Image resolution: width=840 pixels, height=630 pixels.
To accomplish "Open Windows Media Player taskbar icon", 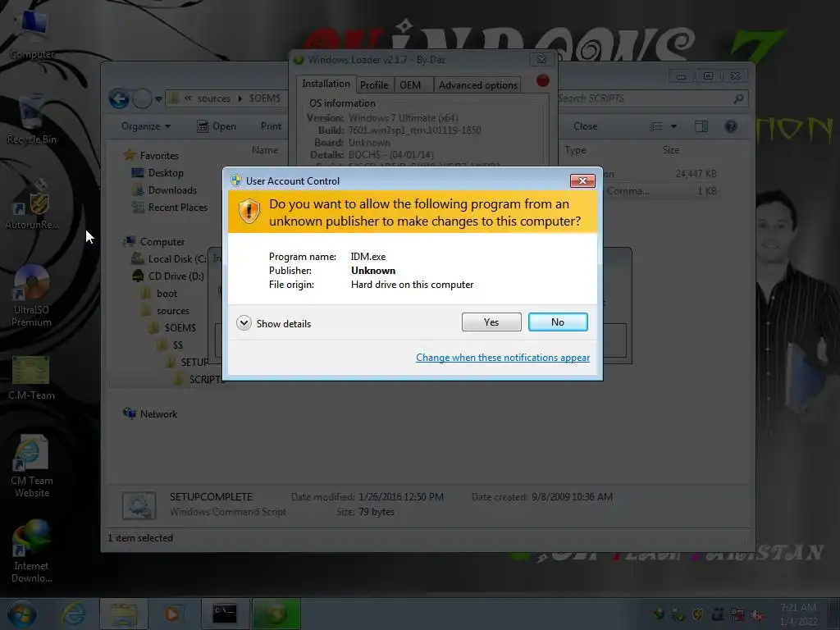I will coord(172,614).
